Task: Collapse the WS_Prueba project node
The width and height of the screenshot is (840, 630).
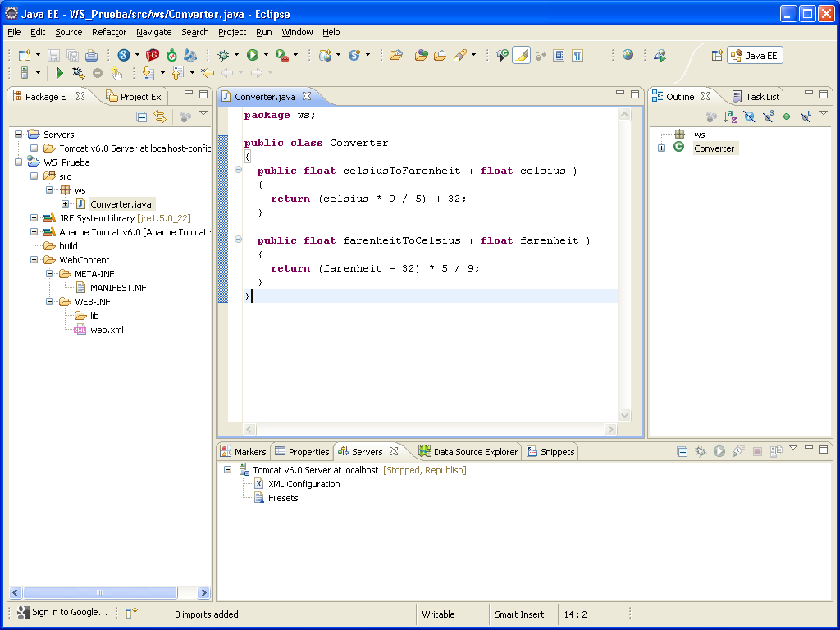Action: tap(19, 162)
